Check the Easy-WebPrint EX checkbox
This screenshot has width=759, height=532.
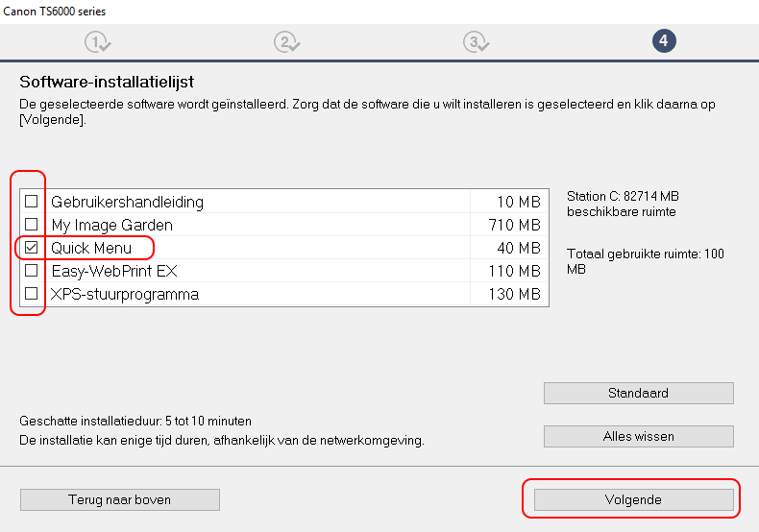click(x=32, y=271)
